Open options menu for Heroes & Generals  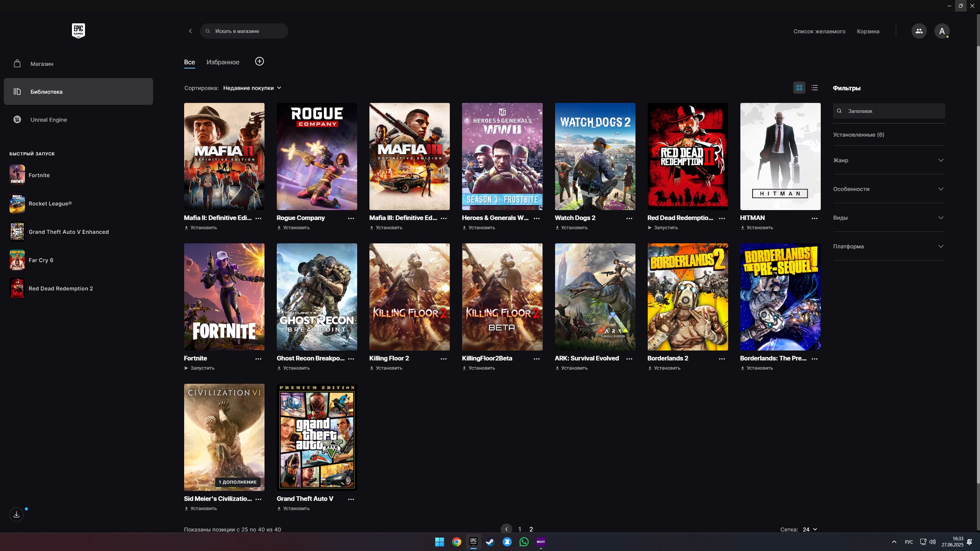(537, 218)
